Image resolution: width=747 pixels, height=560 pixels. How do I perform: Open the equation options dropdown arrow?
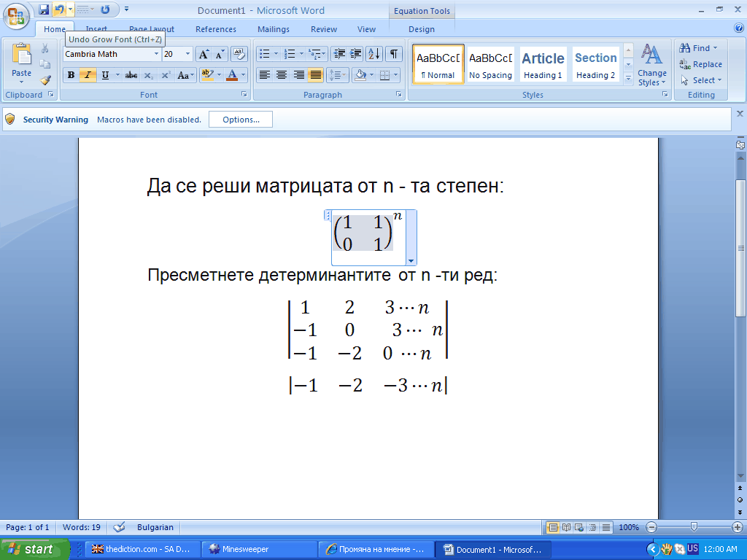pos(411,261)
